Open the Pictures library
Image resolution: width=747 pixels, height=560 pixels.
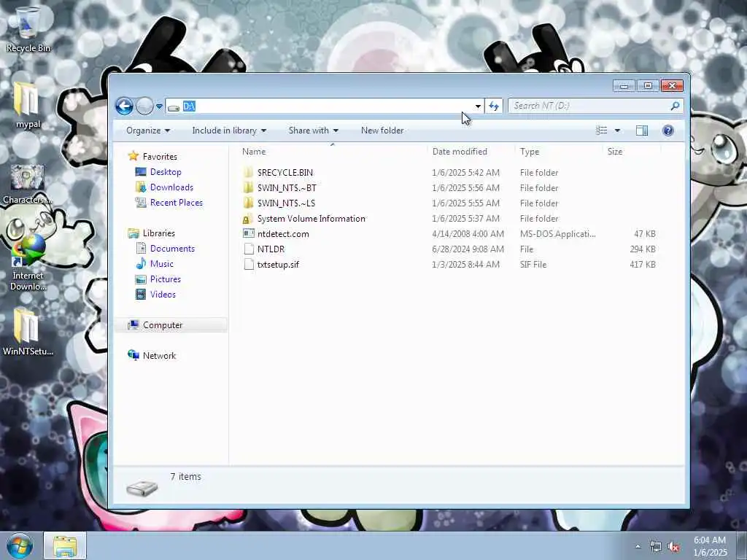(x=166, y=279)
